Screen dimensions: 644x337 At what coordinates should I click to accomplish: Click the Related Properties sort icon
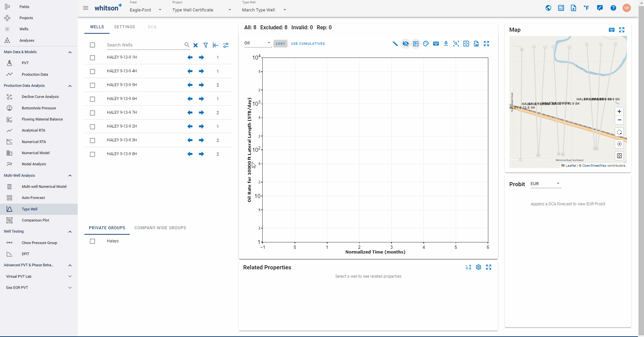pyautogui.click(x=468, y=267)
